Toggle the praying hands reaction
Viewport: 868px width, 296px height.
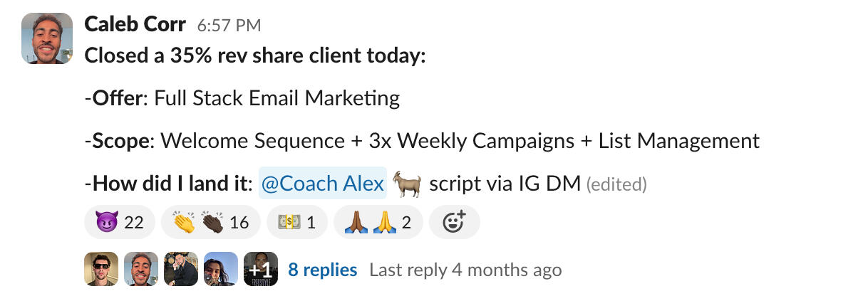click(378, 223)
